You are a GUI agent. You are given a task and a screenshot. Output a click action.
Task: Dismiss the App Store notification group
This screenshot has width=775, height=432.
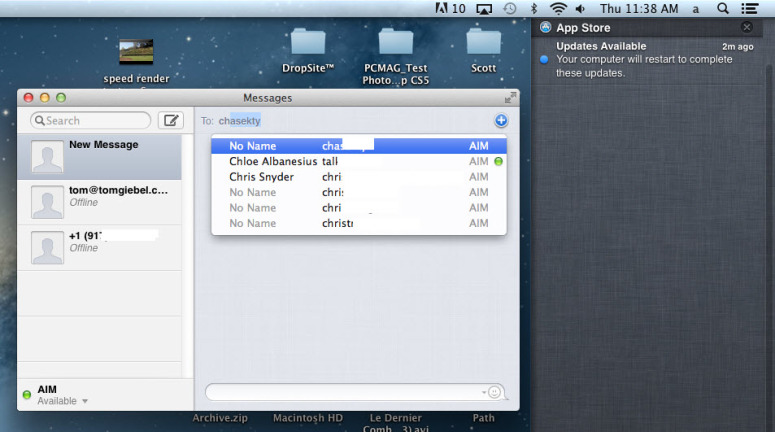[x=747, y=27]
